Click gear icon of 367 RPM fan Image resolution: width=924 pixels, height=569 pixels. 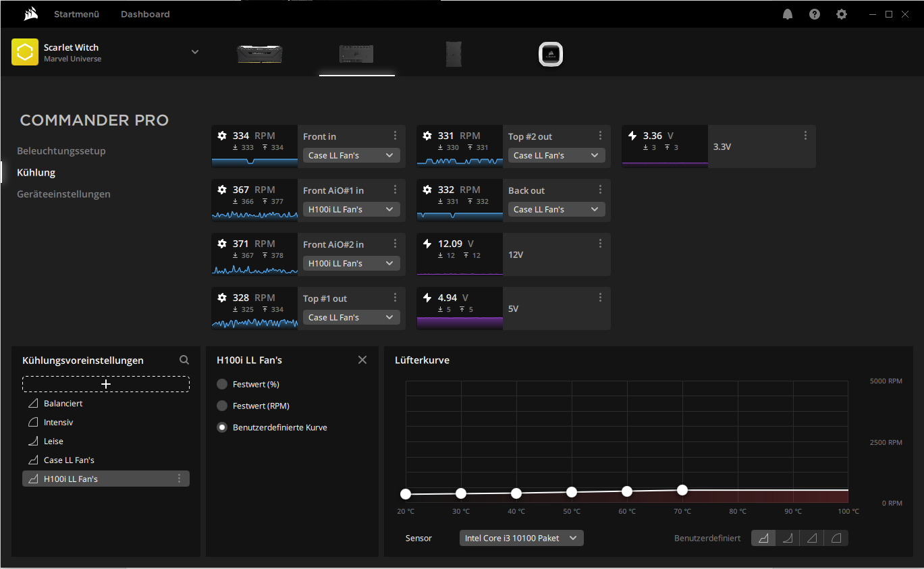pos(222,190)
